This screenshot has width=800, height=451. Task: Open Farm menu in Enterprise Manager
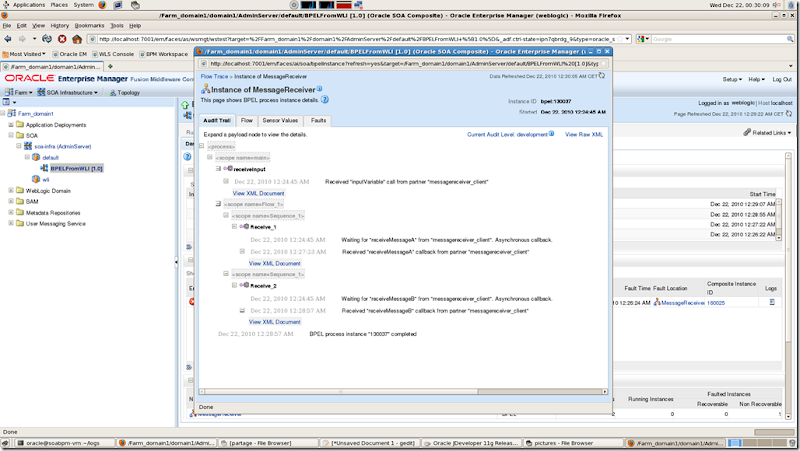coord(18,92)
